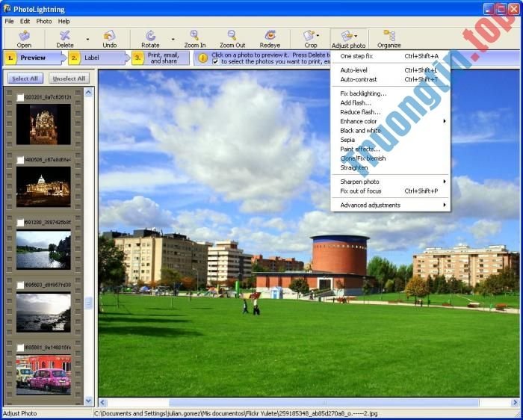The image size is (523, 420).
Task: Click the Open toolbar icon
Action: [x=24, y=35]
